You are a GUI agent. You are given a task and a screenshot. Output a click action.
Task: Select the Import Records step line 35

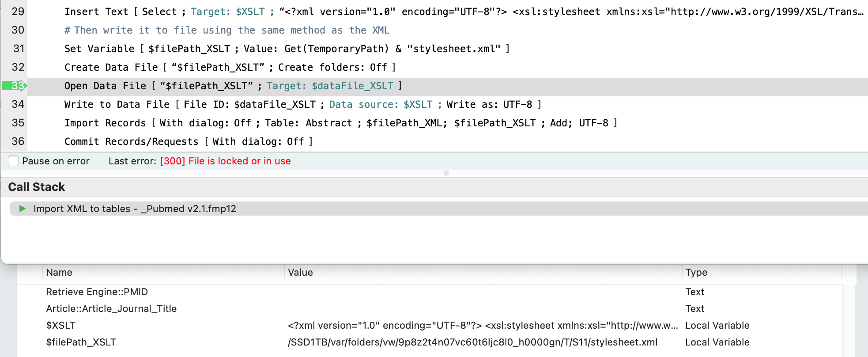click(447, 123)
